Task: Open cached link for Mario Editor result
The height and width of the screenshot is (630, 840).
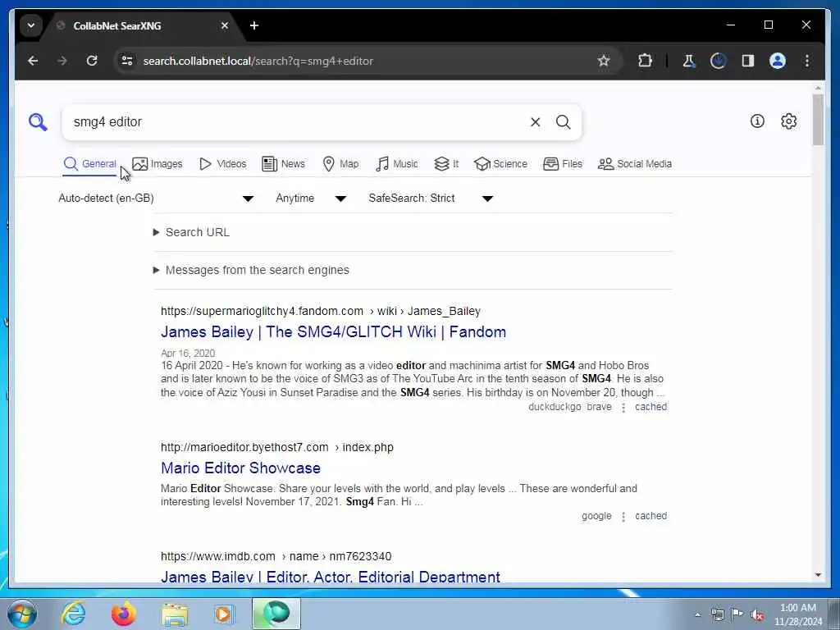Action: [651, 516]
